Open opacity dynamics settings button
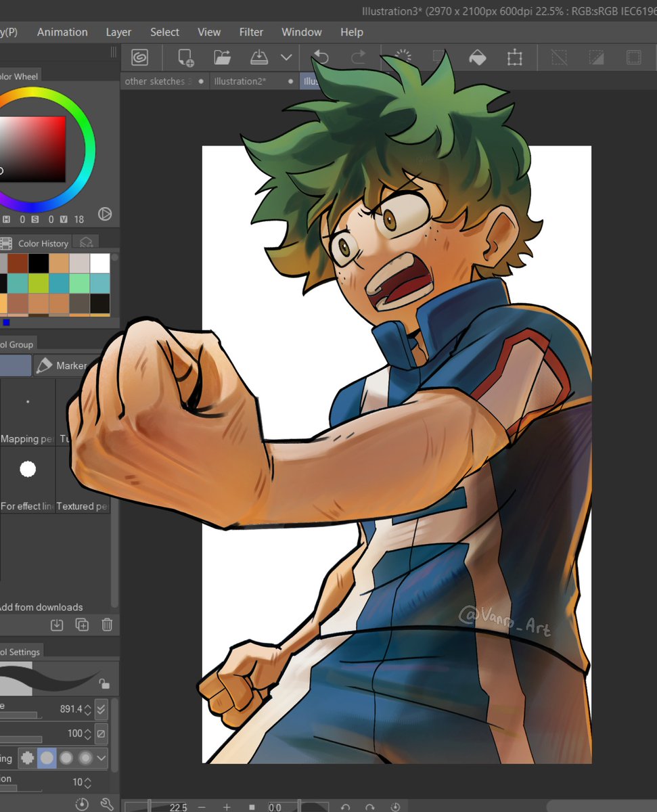657x812 pixels. (101, 734)
